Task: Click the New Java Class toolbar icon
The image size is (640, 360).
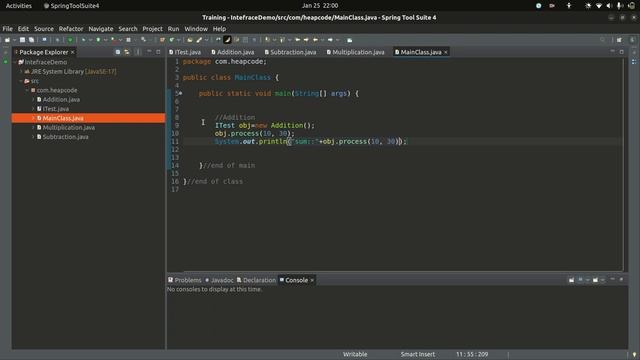Action: [x=172, y=40]
